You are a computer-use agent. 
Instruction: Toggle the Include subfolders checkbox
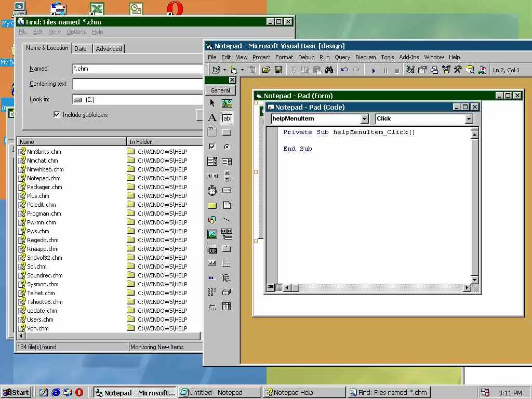click(x=57, y=115)
